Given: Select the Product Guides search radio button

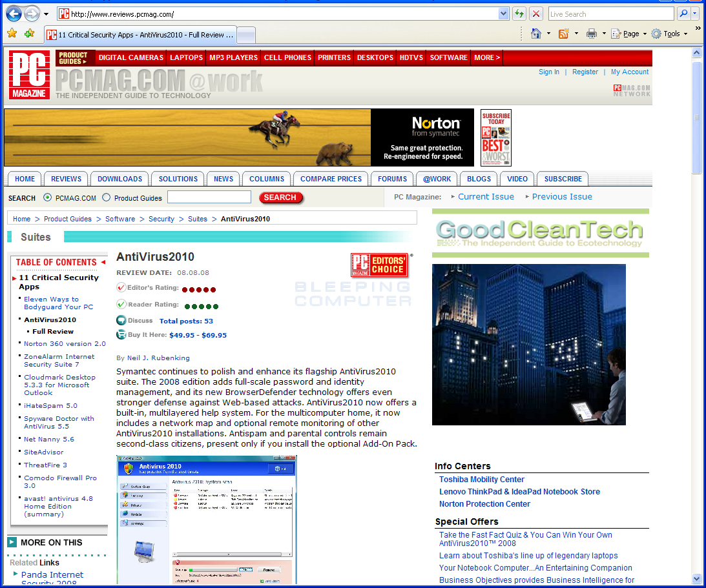Looking at the screenshot, I should pos(107,198).
